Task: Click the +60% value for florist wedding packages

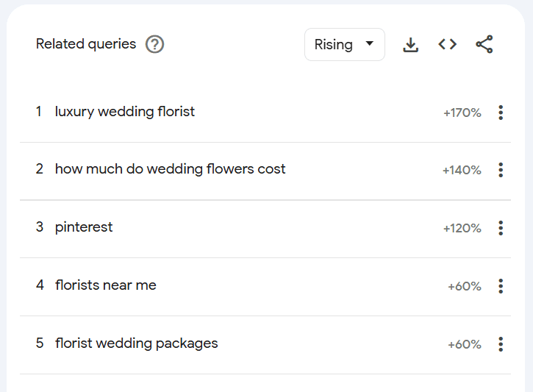Action: (465, 345)
